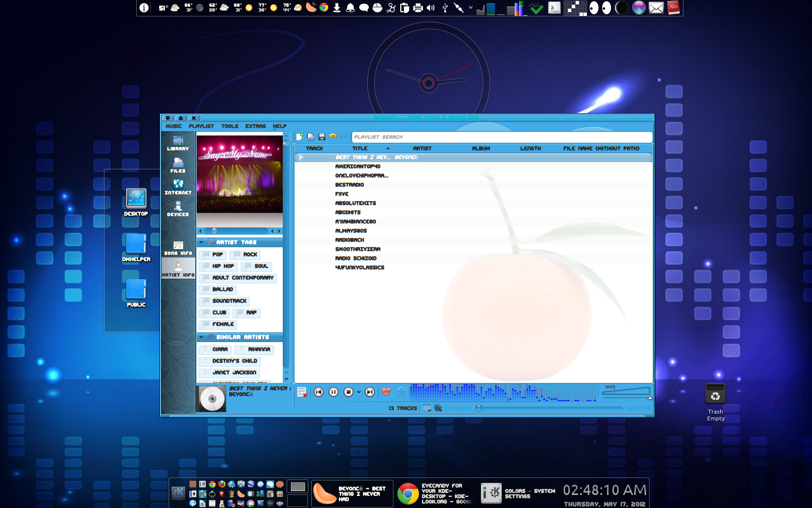The height and width of the screenshot is (508, 812).
Task: Pause playback
Action: [x=333, y=392]
